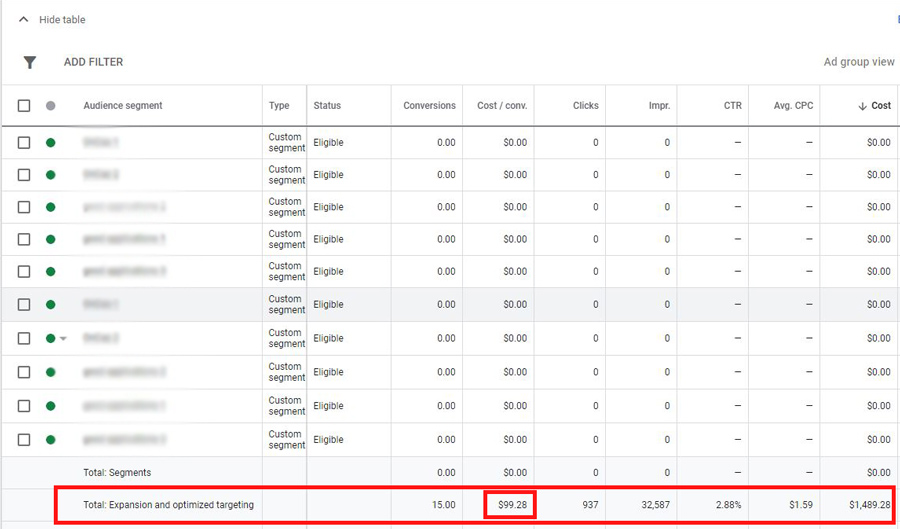
Task: Sort by the Type column header
Action: tap(279, 106)
